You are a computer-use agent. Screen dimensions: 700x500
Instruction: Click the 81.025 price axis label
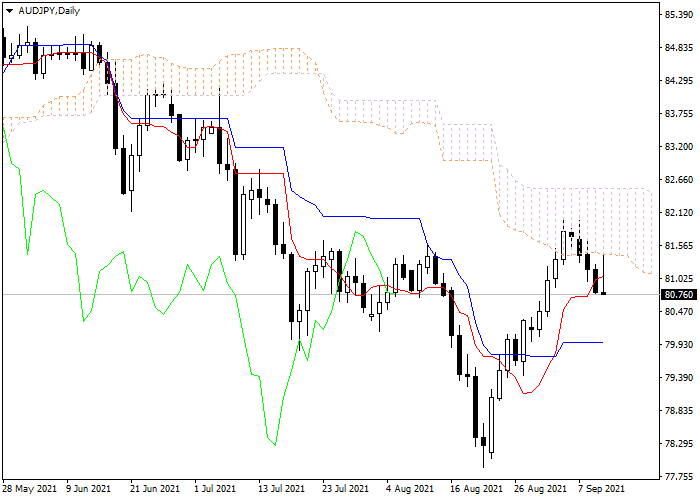click(679, 279)
